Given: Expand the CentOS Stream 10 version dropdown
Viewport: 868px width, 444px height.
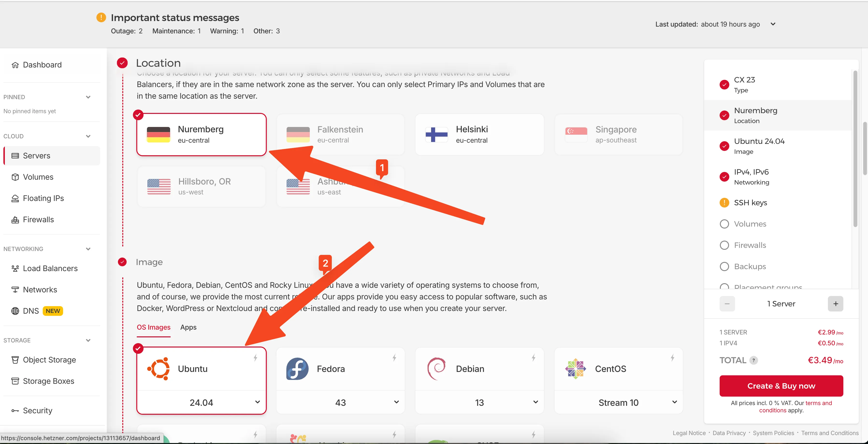Looking at the screenshot, I should click(618, 402).
